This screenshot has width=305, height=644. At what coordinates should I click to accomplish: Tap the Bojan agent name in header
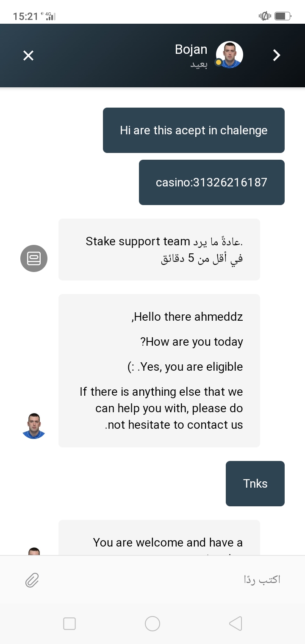coord(191,50)
